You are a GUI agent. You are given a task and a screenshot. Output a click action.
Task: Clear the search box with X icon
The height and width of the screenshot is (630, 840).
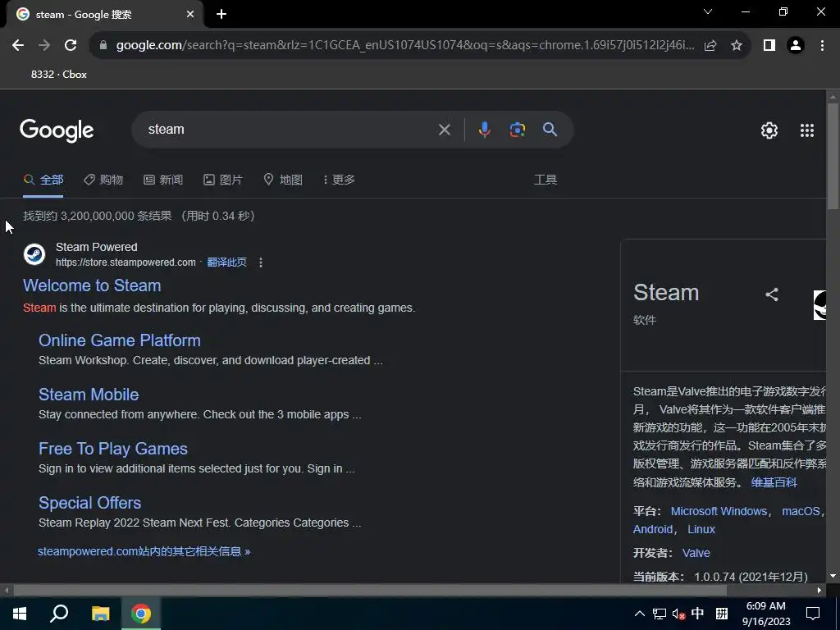444,130
